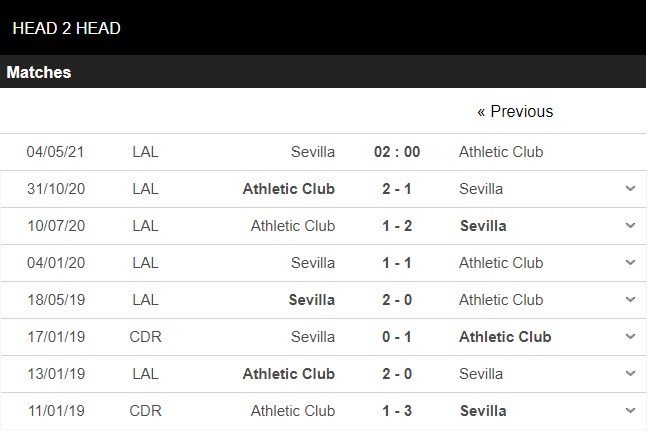Click the 1 - 1 draw score

[x=397, y=263]
